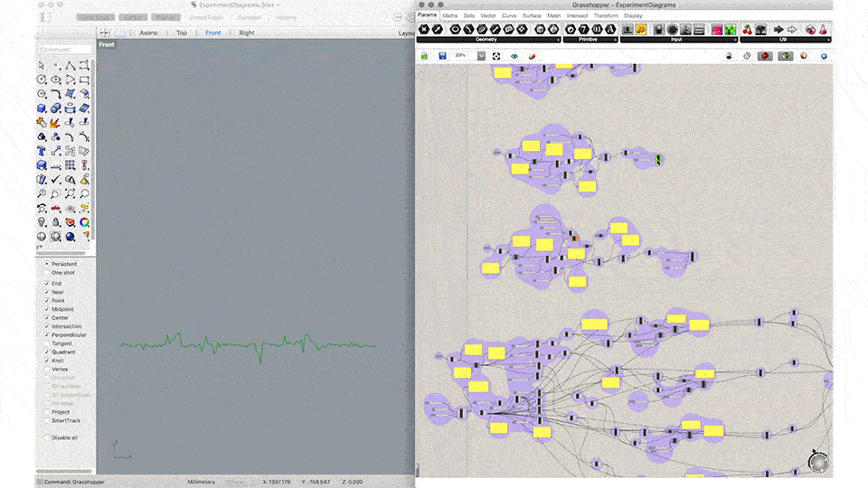Enable the Tangent object snap
Viewport: 868px width, 488px height.
(x=47, y=343)
